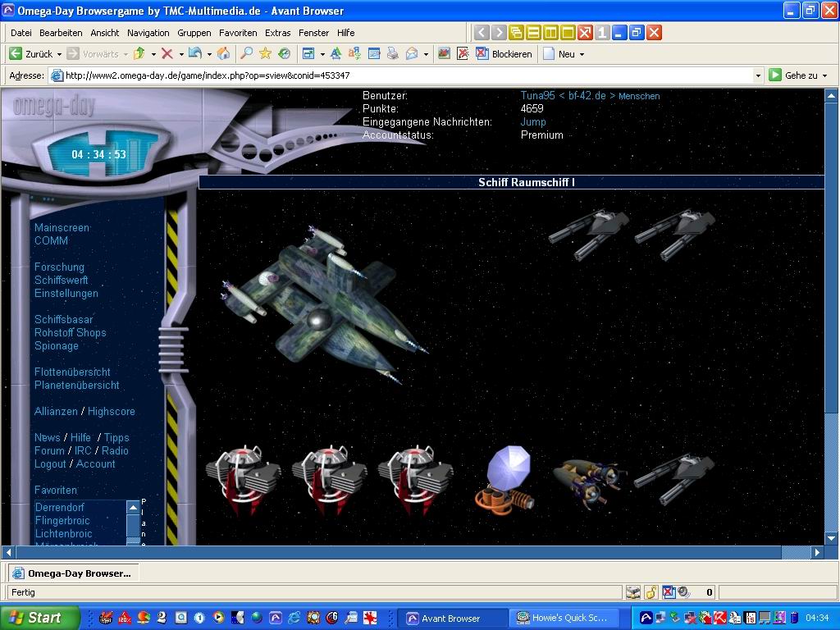The width and height of the screenshot is (840, 630).
Task: Open the Schiffsbasar link
Action: 64,319
